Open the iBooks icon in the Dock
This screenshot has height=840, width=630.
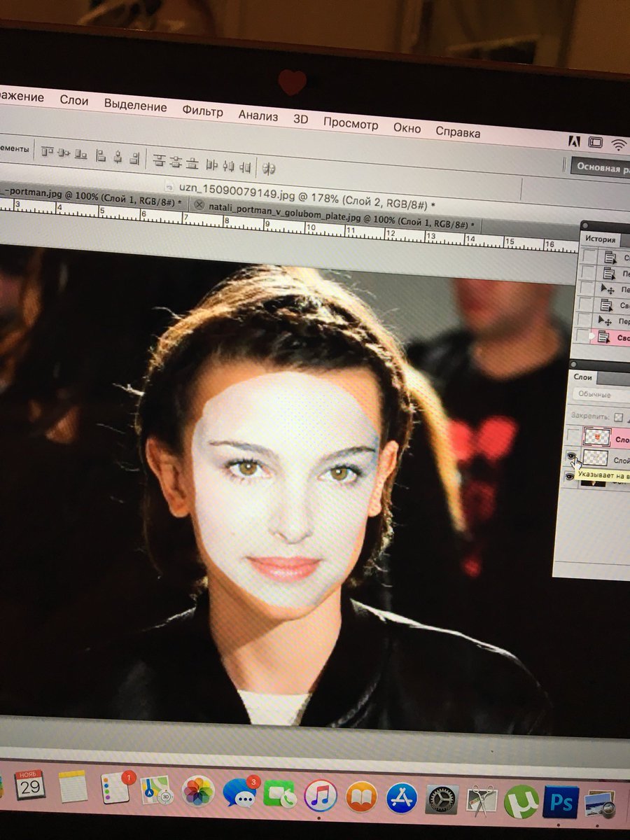coord(361,797)
